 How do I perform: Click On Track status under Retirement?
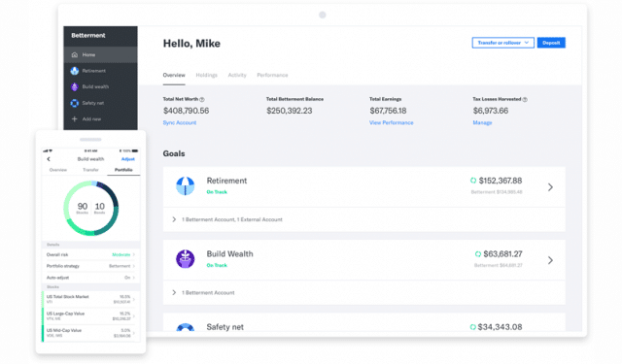(x=217, y=192)
